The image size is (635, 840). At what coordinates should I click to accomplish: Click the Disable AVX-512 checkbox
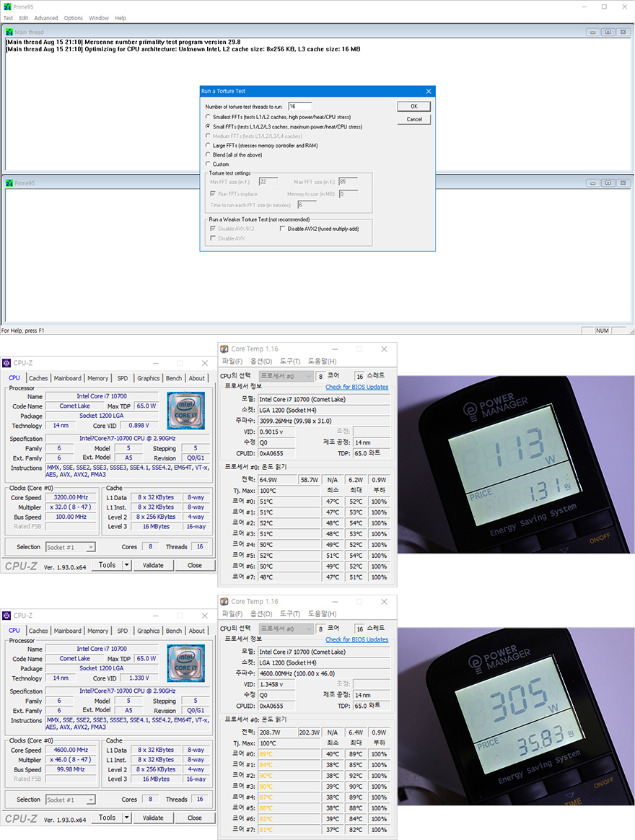213,229
